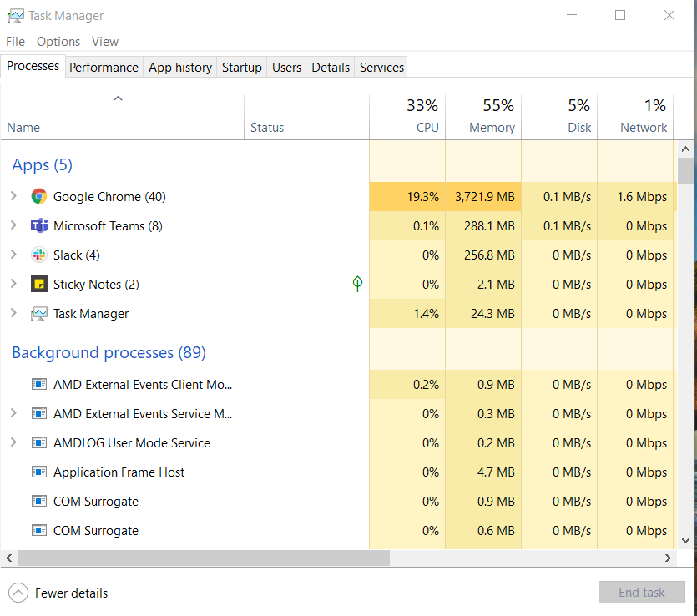
Task: Click the Slack app icon
Action: point(39,255)
